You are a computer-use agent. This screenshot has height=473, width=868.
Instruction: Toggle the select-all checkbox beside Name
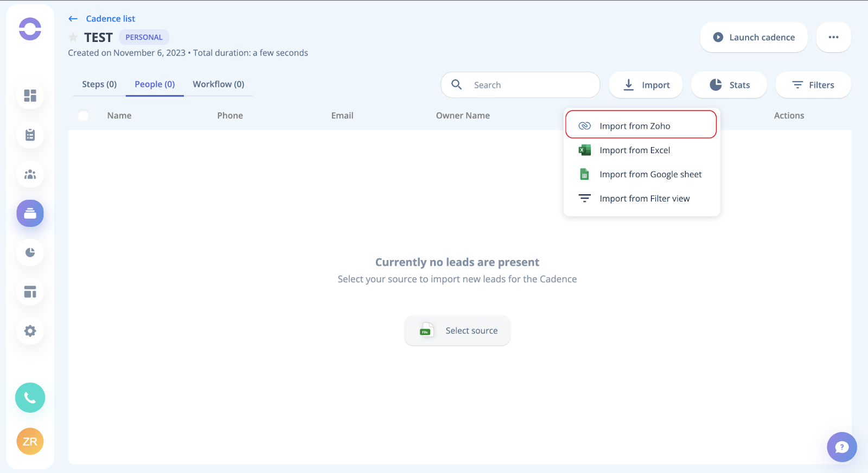(x=83, y=116)
